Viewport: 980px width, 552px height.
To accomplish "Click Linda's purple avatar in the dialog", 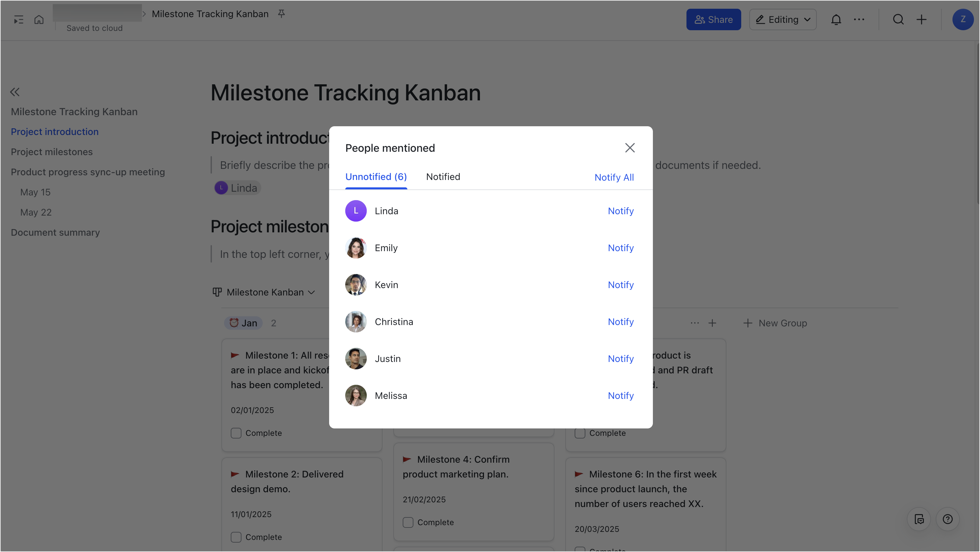I will click(x=356, y=211).
